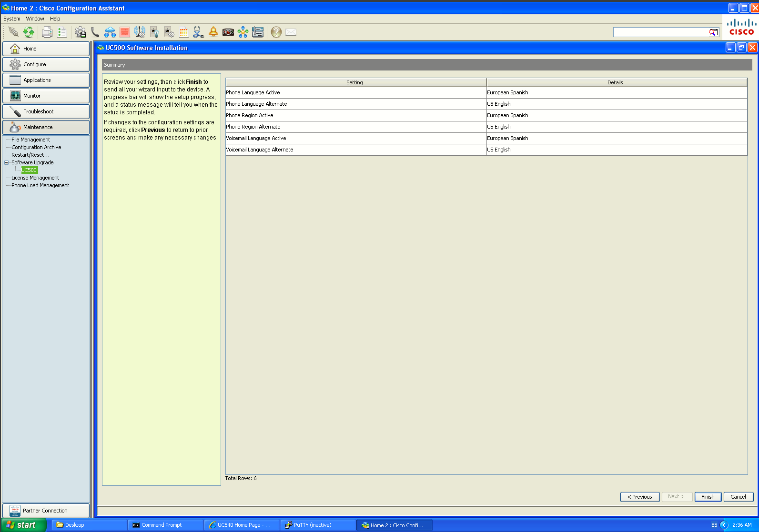Click the orange calendar grid icon
Viewport: 759px width, 532px height.
[x=184, y=32]
